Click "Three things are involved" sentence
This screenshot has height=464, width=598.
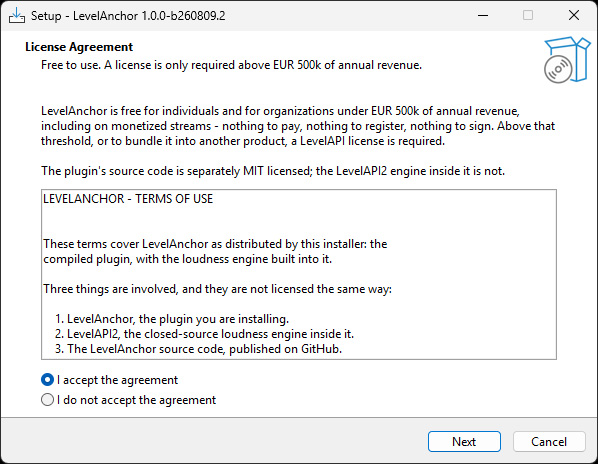[217, 289]
